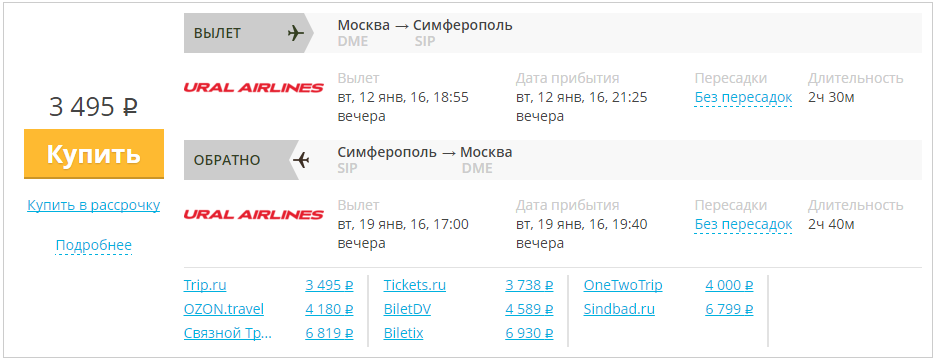Open the OZON.travel offer link

[x=223, y=309]
